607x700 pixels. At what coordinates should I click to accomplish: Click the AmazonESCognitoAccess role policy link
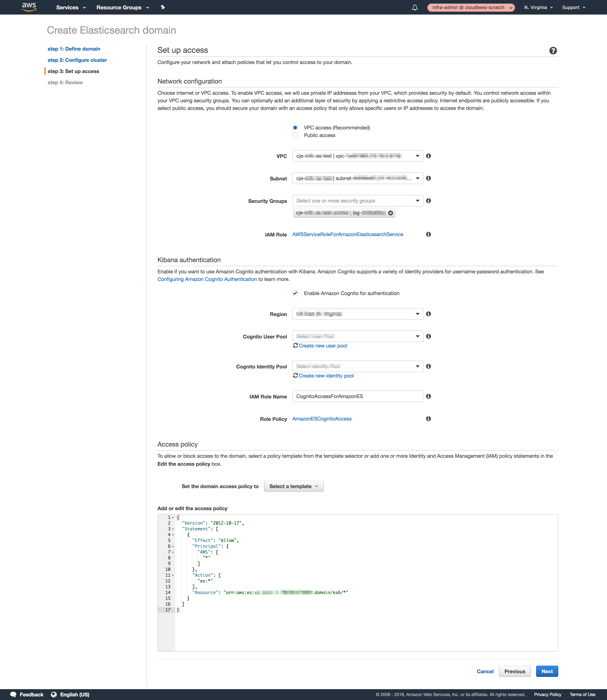[322, 419]
